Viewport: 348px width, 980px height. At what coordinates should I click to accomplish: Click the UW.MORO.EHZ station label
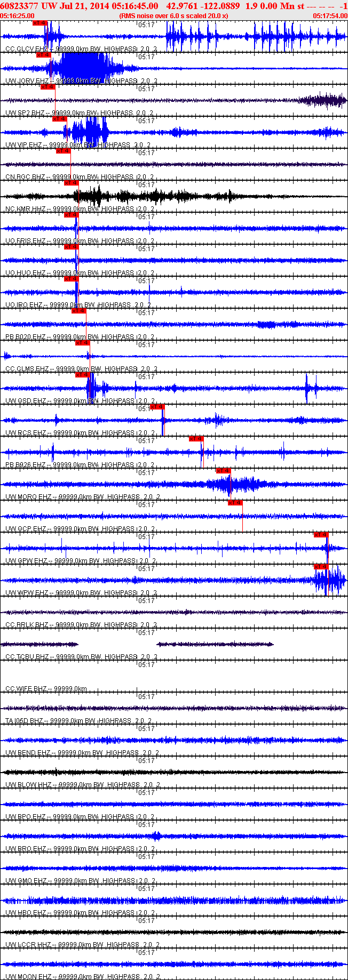pyautogui.click(x=28, y=497)
